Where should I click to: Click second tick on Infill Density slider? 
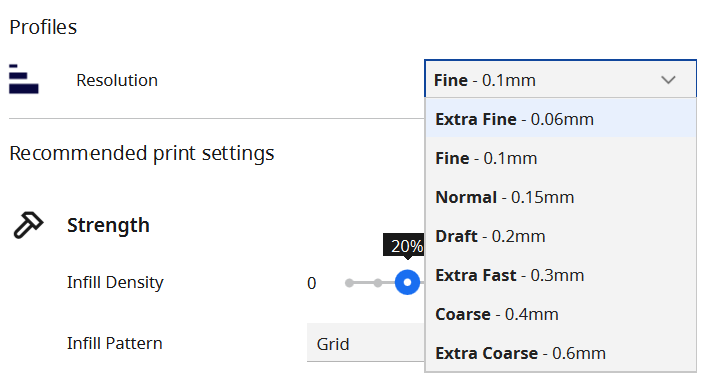click(378, 283)
